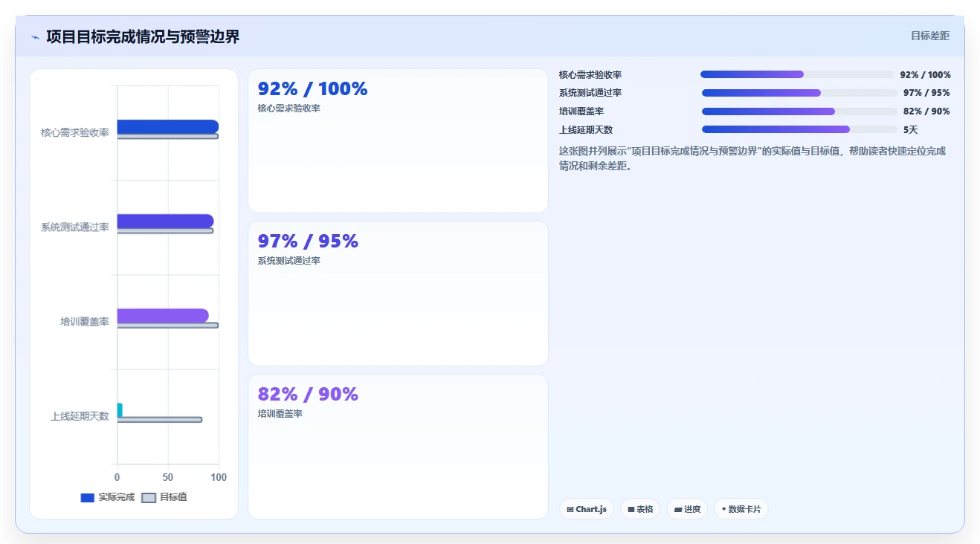Click the 进度 tag
The height and width of the screenshot is (544, 980).
[687, 509]
